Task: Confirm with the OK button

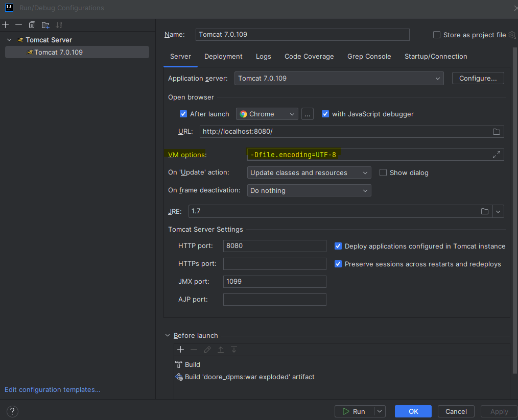Action: 413,411
